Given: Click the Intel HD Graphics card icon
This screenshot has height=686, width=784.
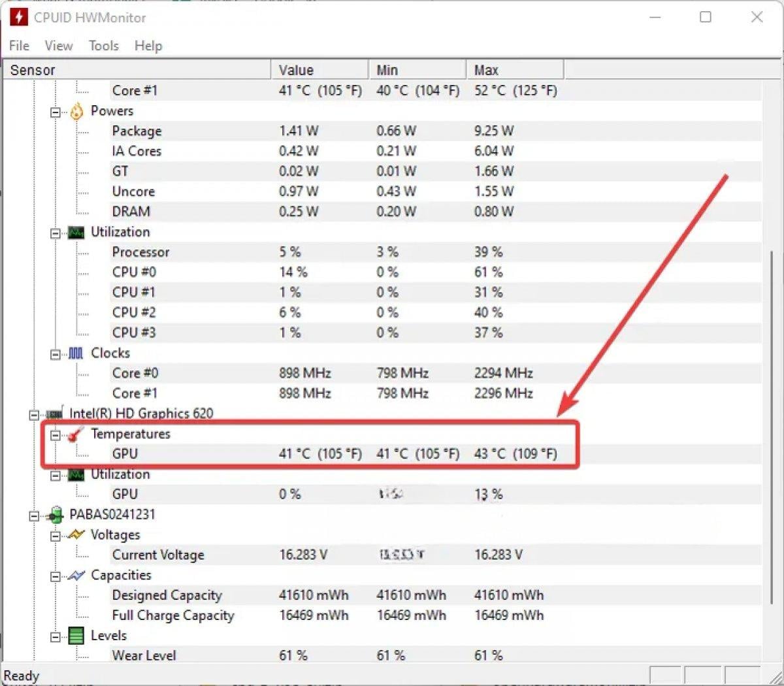Looking at the screenshot, I should [x=55, y=414].
